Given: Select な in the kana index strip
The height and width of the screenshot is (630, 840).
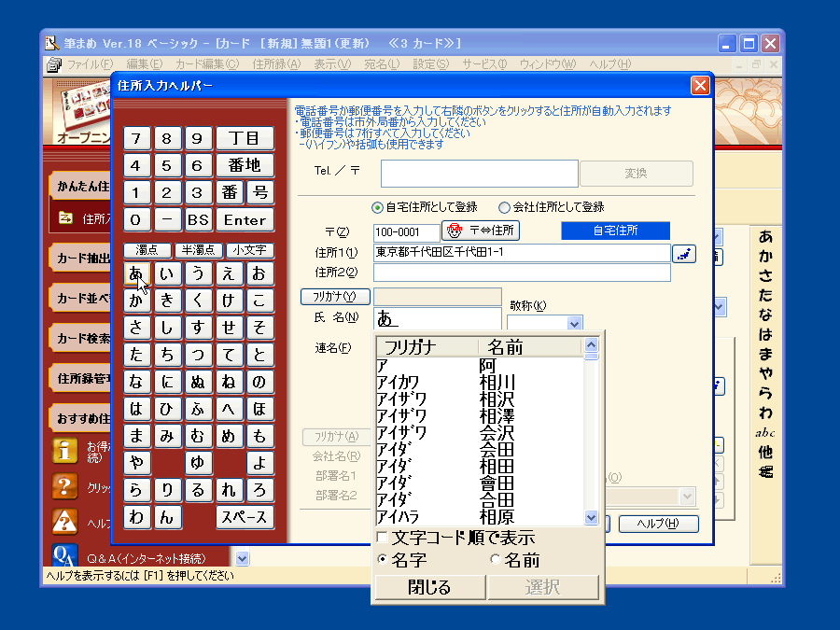Looking at the screenshot, I should tap(765, 315).
